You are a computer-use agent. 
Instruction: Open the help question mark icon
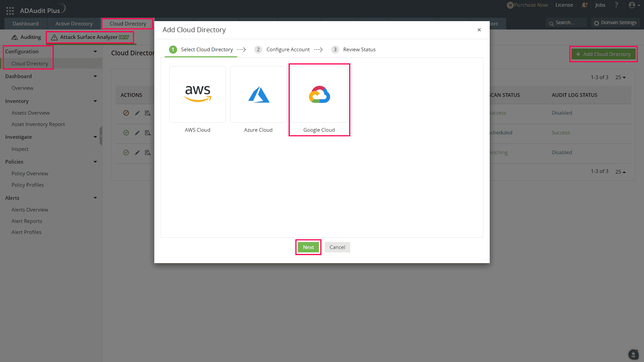[x=616, y=5]
